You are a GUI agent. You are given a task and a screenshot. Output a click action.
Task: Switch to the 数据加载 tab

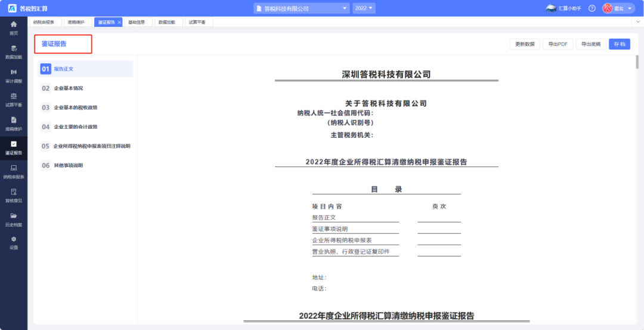(x=168, y=22)
